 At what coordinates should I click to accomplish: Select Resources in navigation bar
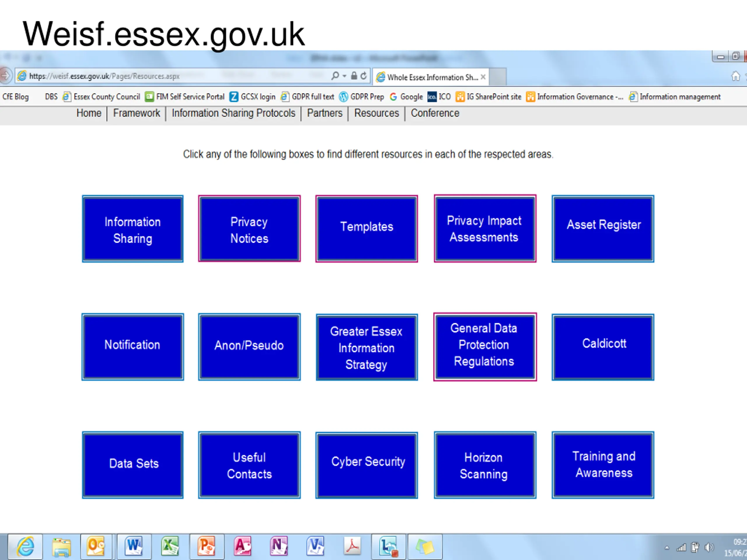click(376, 113)
